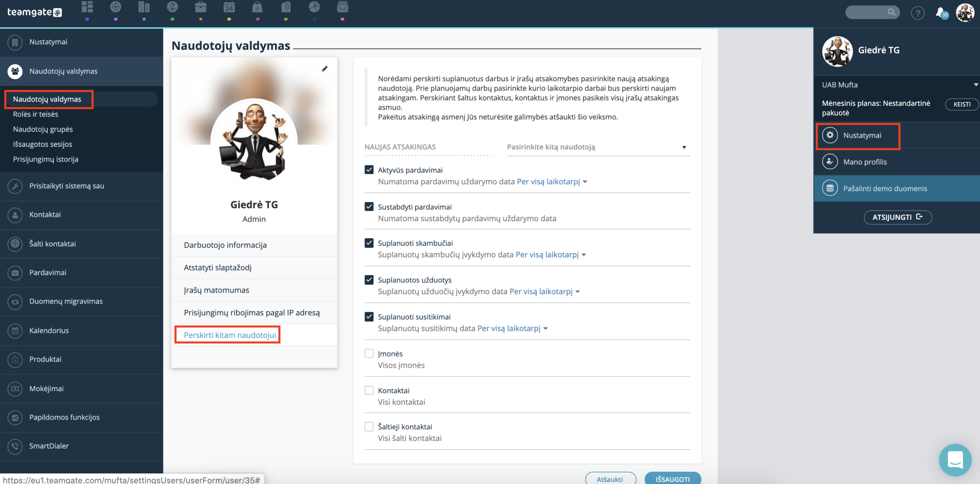Viewport: 980px width, 484px height.
Task: Open Mano profilis in user panel
Action: pyautogui.click(x=897, y=162)
